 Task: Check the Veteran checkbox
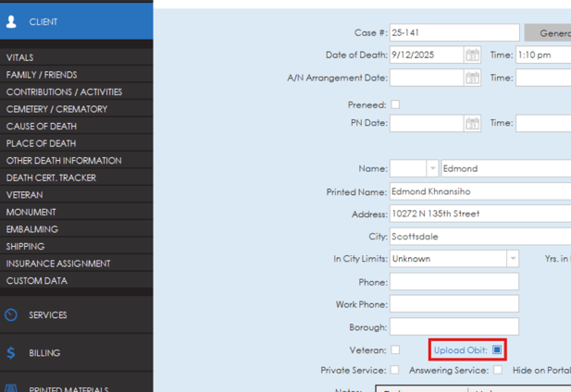tap(395, 350)
